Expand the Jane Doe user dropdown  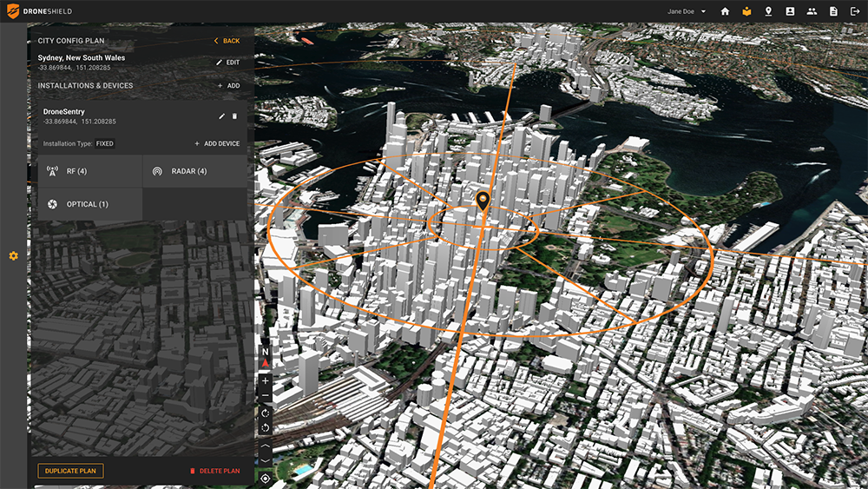click(x=687, y=11)
